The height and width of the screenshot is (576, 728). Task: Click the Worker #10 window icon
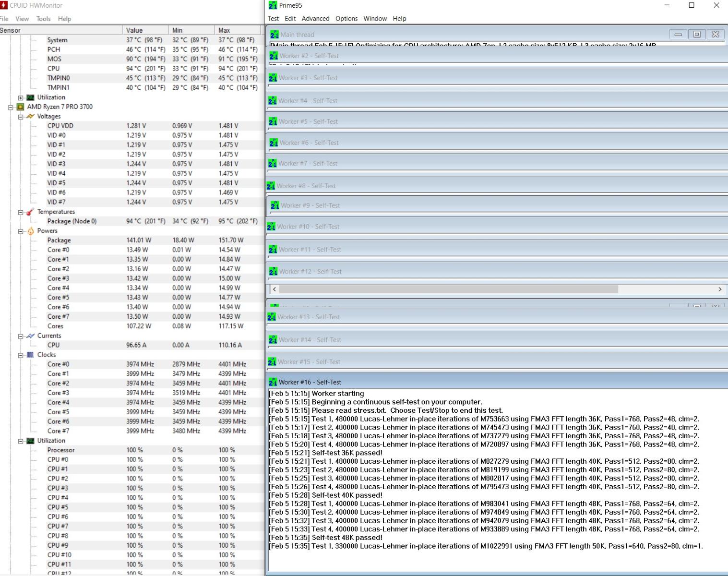click(271, 227)
